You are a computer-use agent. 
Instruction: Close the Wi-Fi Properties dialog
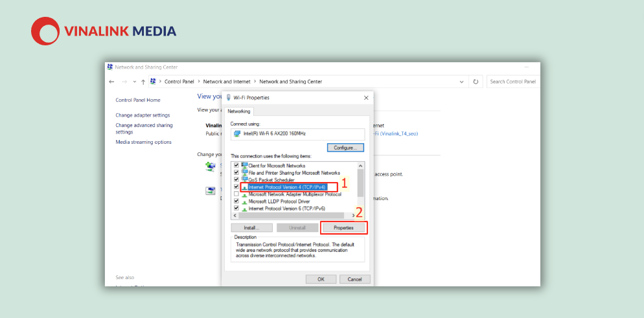366,98
